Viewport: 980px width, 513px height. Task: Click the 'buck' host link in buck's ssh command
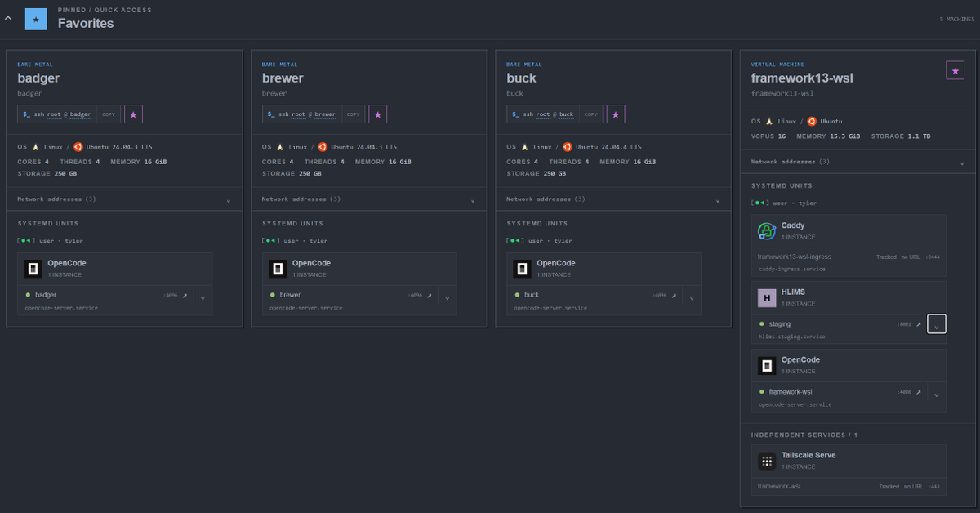566,114
